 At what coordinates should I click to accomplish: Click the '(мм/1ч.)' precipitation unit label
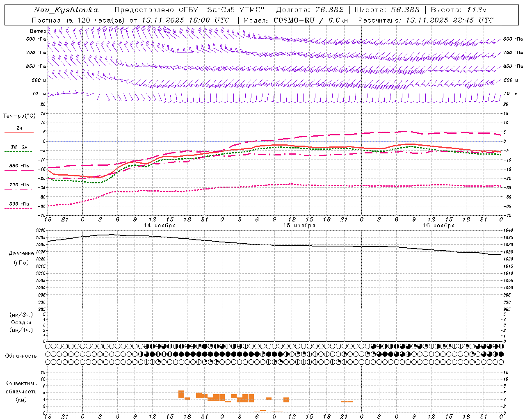pos(21,330)
